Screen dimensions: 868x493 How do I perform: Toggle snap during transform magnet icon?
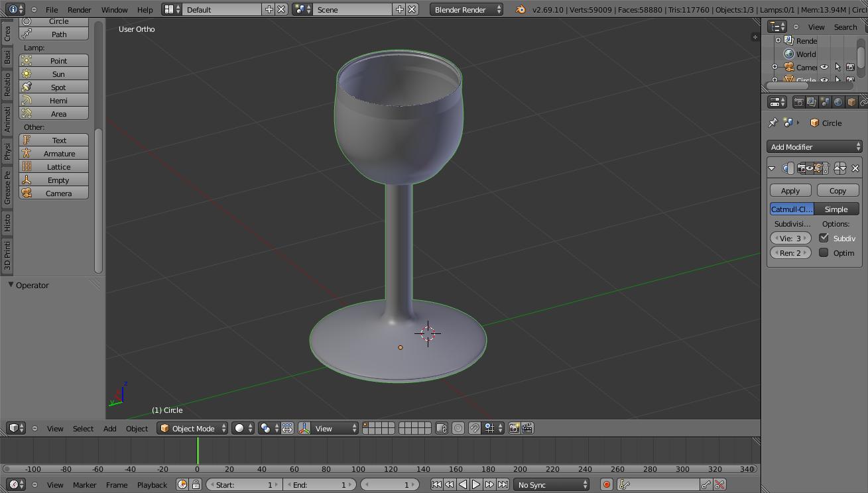click(x=475, y=429)
